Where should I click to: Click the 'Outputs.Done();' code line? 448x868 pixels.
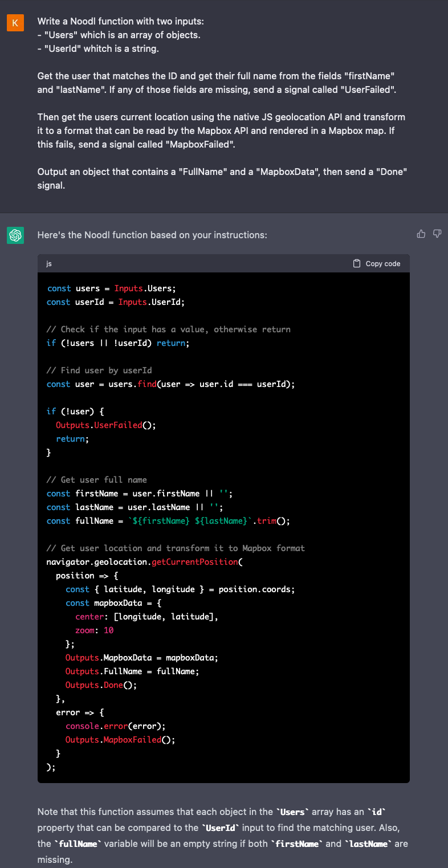tap(101, 685)
